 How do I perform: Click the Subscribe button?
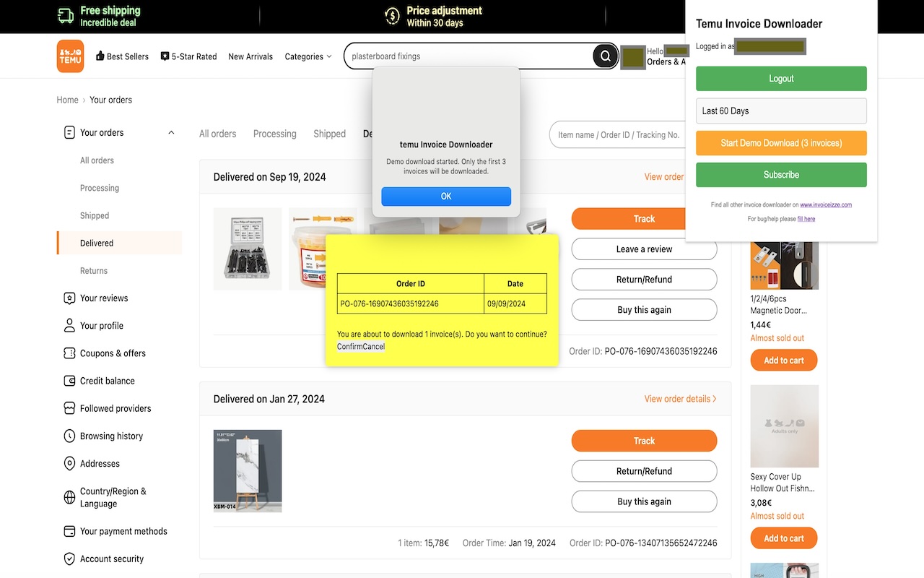point(781,175)
